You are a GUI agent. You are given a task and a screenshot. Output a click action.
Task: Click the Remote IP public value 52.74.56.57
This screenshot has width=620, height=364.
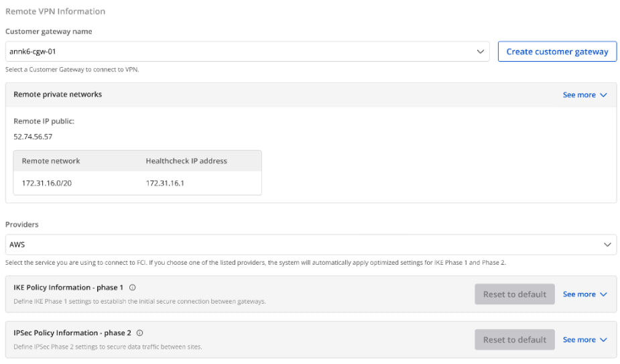click(33, 137)
